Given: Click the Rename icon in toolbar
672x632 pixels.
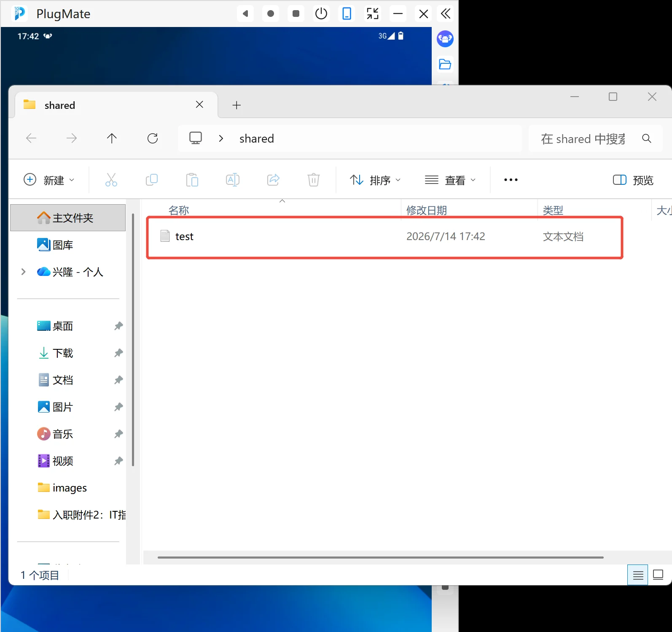Looking at the screenshot, I should tap(233, 180).
